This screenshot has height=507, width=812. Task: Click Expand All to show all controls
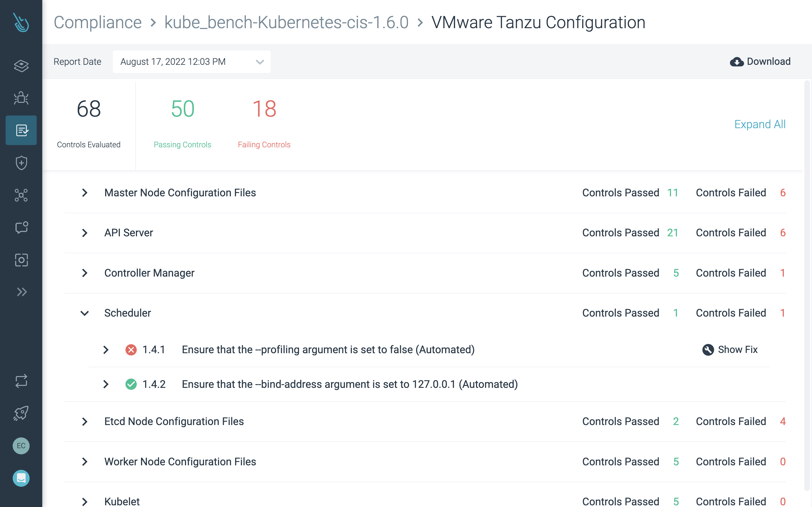[x=759, y=124]
